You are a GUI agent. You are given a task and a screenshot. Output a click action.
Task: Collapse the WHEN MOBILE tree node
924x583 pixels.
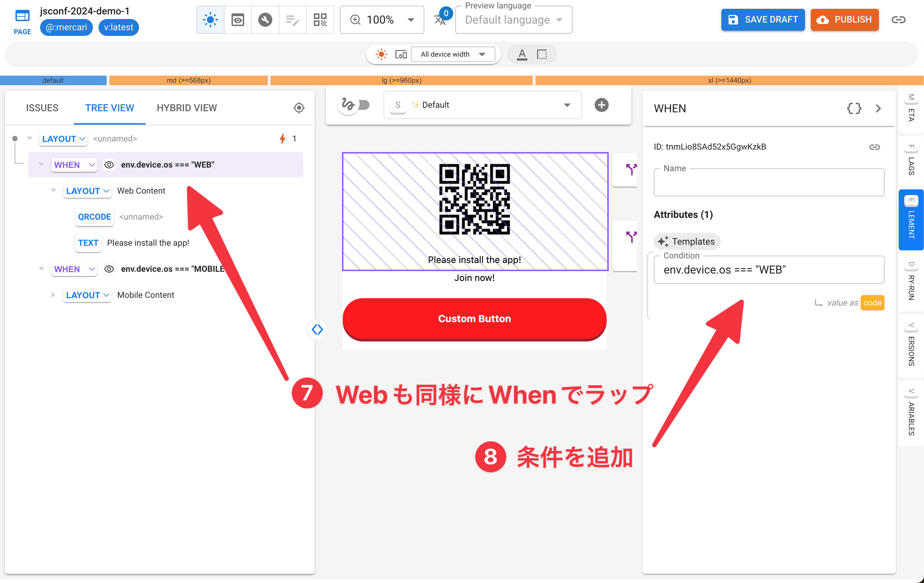coord(42,269)
